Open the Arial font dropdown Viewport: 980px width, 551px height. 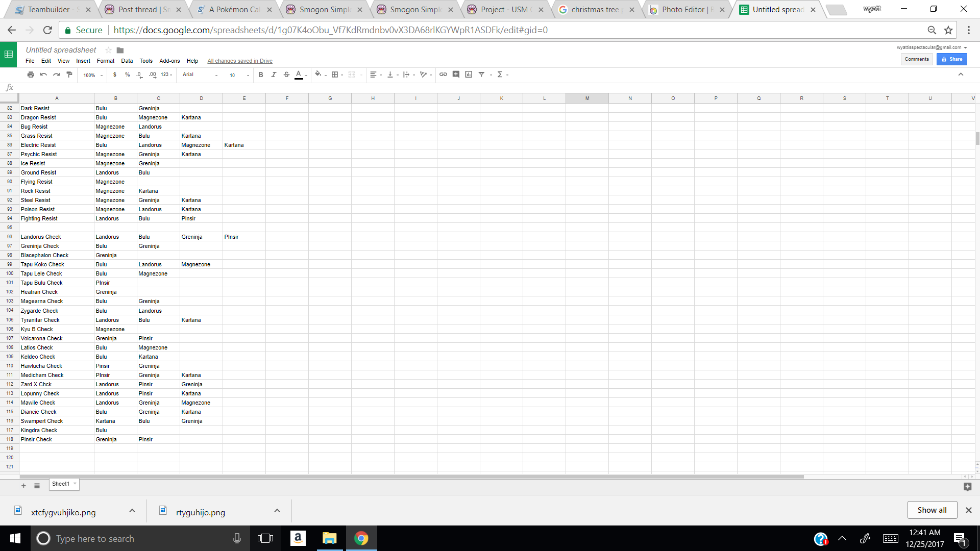coord(200,74)
